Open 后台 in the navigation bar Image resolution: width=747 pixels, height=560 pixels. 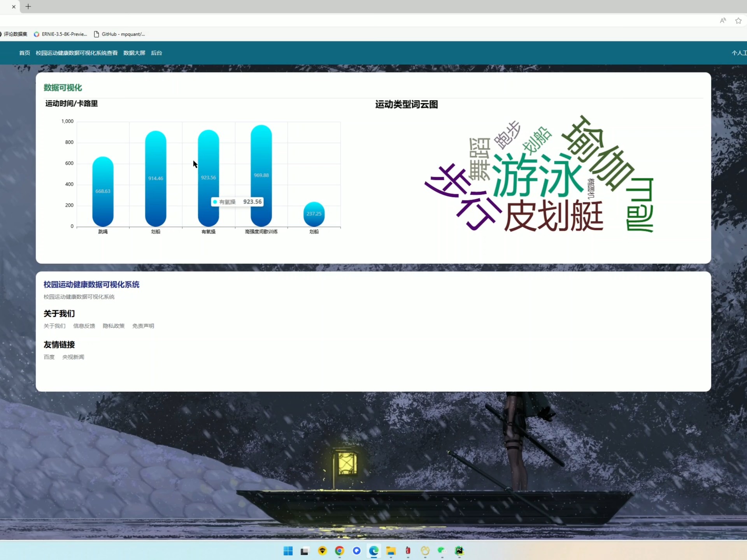coord(156,53)
